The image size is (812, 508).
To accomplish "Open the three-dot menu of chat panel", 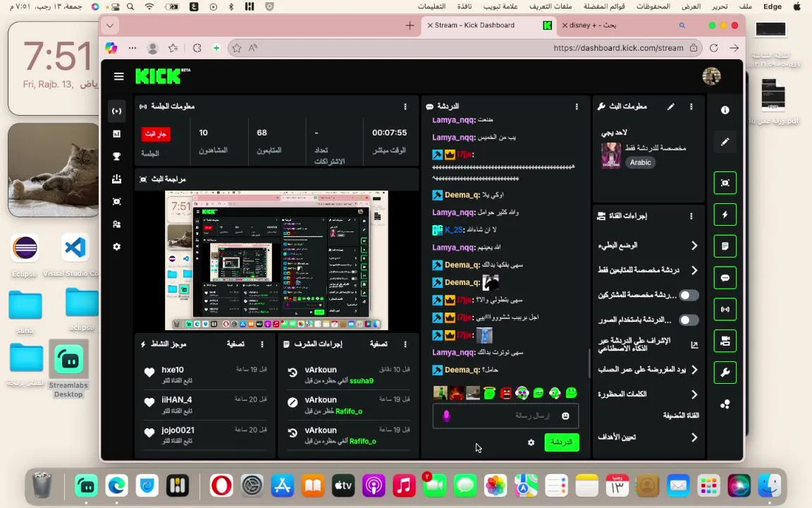I will 577,107.
